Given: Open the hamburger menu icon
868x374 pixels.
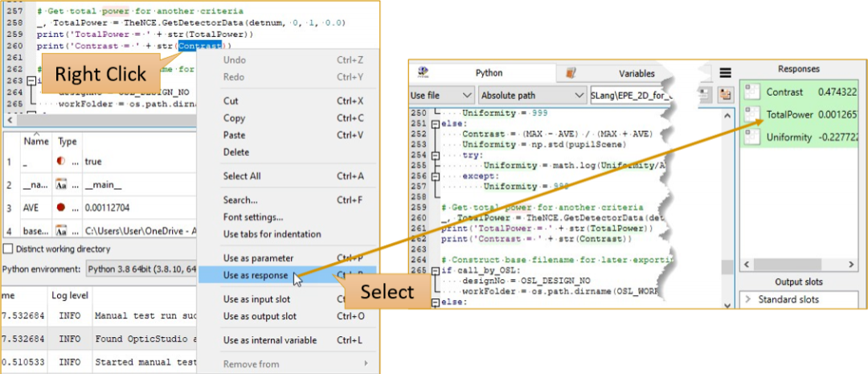Looking at the screenshot, I should pyautogui.click(x=725, y=73).
